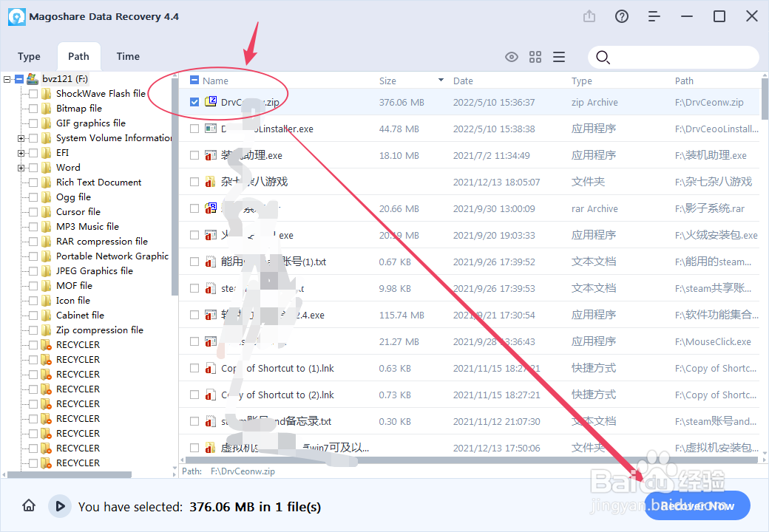Click the MP3 Music file folder icon
This screenshot has height=532, width=769.
pyautogui.click(x=47, y=227)
